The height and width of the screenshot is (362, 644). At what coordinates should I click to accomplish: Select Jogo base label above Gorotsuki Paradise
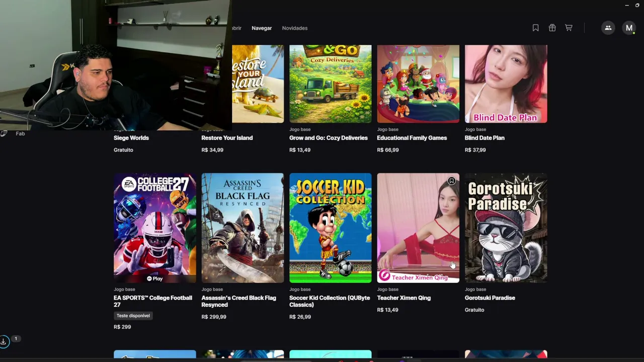[475, 290]
